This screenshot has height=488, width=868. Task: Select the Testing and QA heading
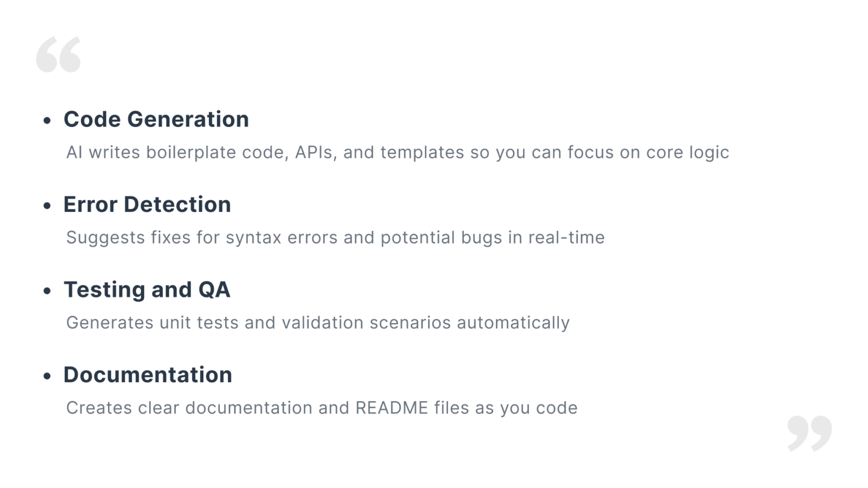coord(147,290)
